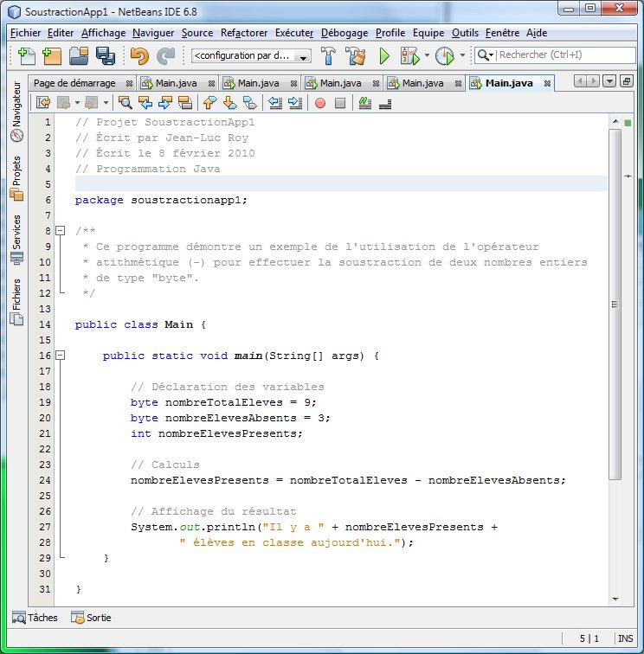Image resolution: width=644 pixels, height=654 pixels.
Task: Click the New File icon
Action: tap(26, 56)
